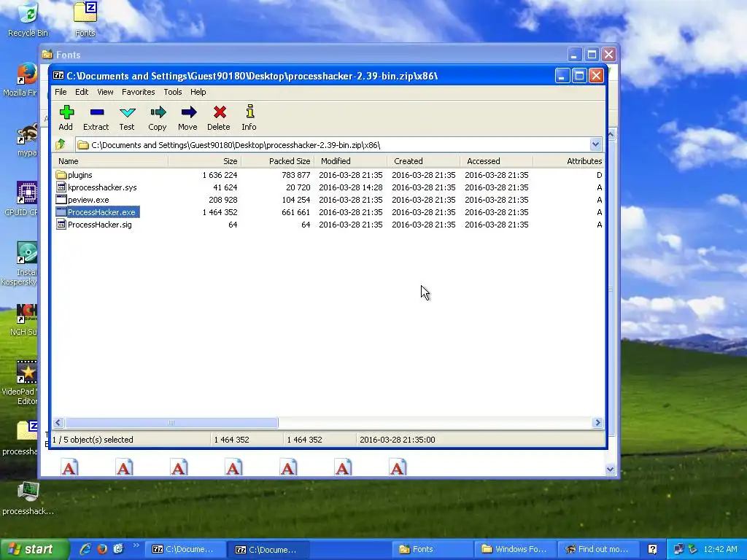Viewport: 747px width, 560px height.
Task: Click the Info toolbar icon
Action: (x=249, y=112)
